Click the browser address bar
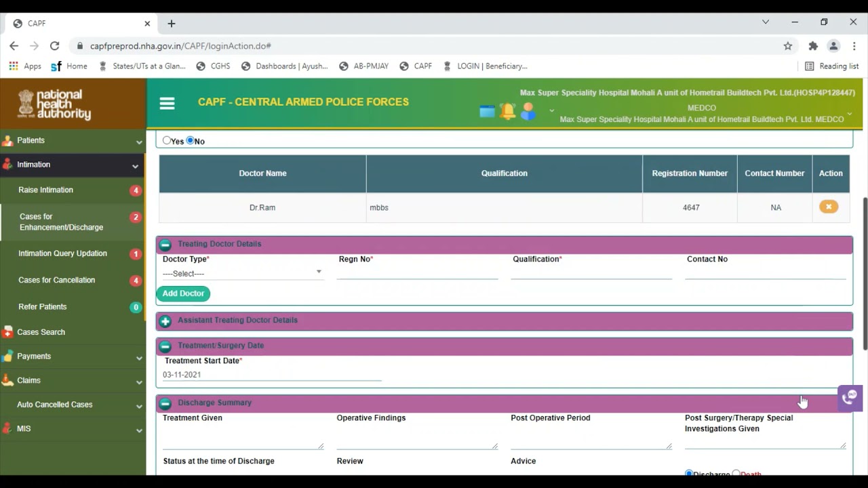The height and width of the screenshot is (488, 868). pos(427,46)
